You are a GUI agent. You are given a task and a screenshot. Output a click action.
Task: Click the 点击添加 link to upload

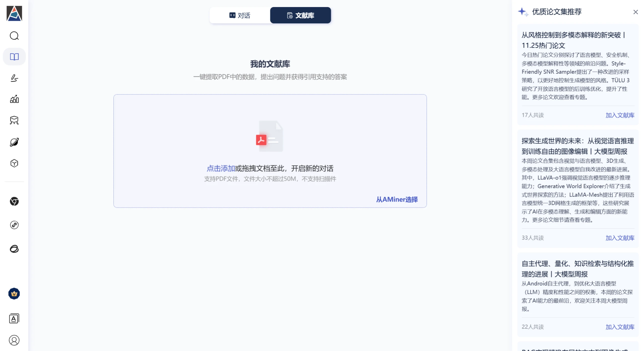coord(221,168)
